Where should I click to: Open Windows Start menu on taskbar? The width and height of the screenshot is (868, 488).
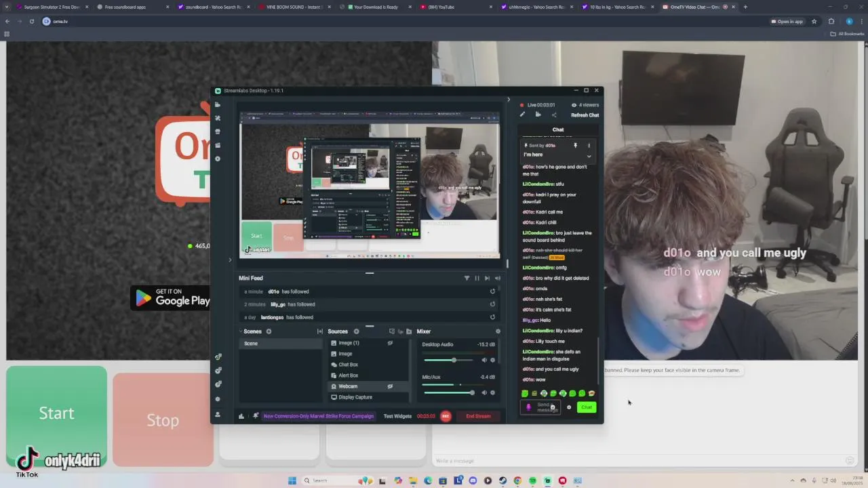click(x=292, y=481)
